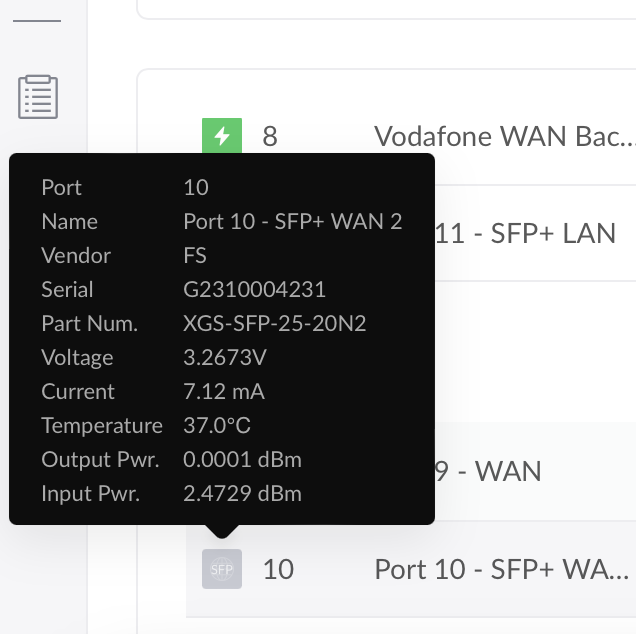
Task: Click the name value Port 10 - SFP+ WAN 2
Action: point(292,221)
